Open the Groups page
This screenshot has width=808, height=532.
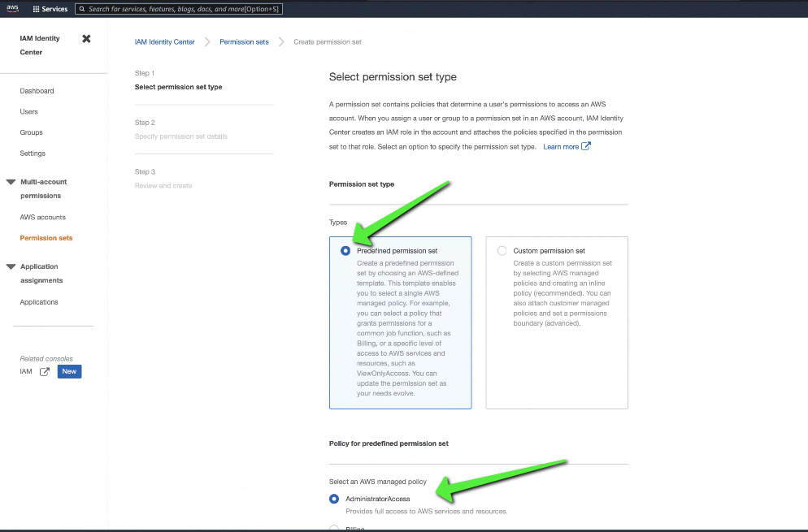(x=32, y=132)
